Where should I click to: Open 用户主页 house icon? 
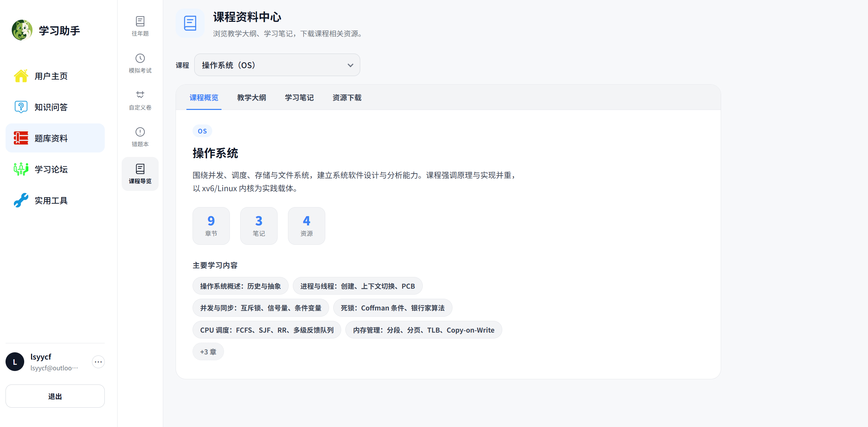point(21,76)
